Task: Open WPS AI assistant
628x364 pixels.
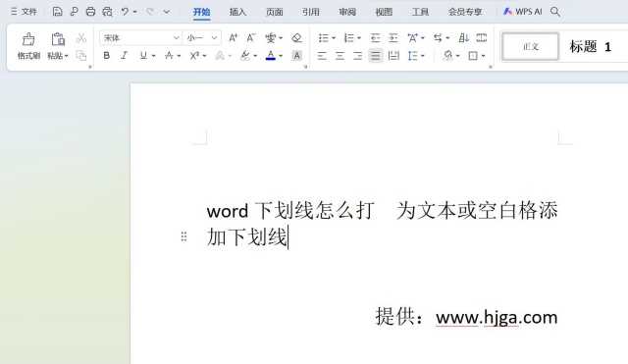Action: point(523,12)
